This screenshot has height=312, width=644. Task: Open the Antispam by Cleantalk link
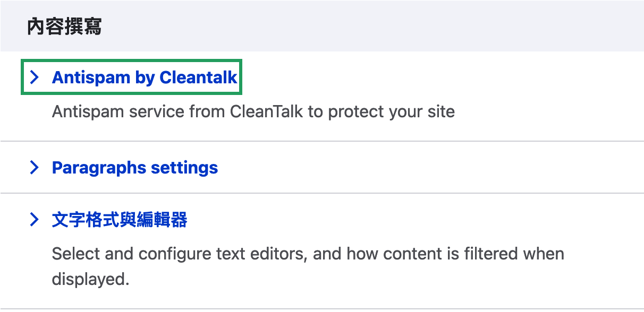click(145, 77)
